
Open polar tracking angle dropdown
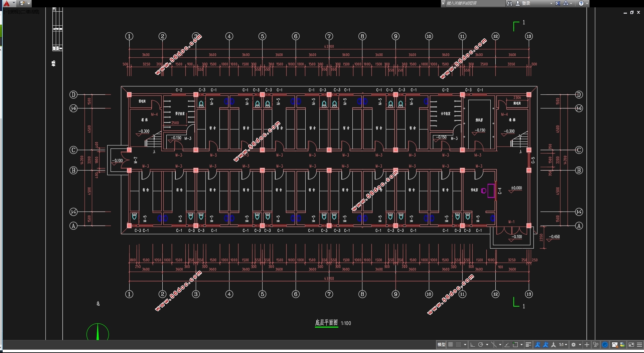487,345
